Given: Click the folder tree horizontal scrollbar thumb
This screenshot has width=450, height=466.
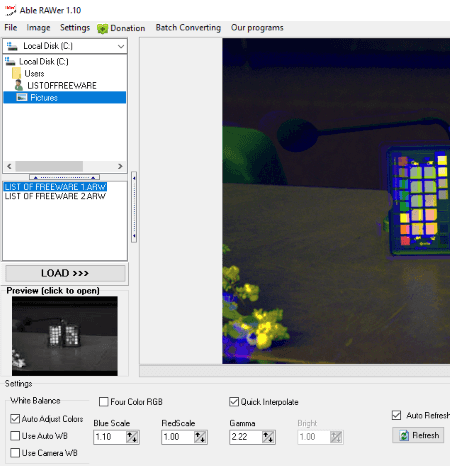Looking at the screenshot, I should click(x=49, y=166).
